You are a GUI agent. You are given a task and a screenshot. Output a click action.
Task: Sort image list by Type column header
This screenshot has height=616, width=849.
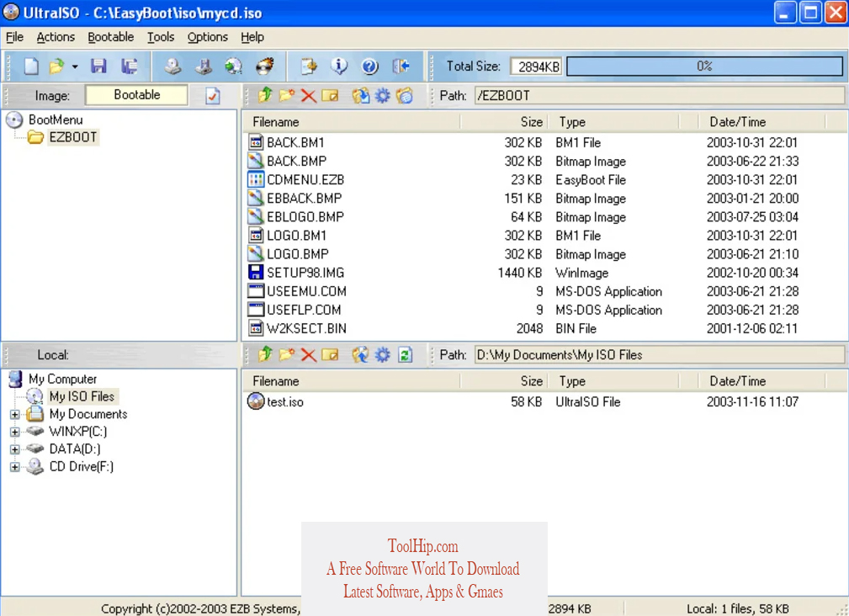click(614, 122)
